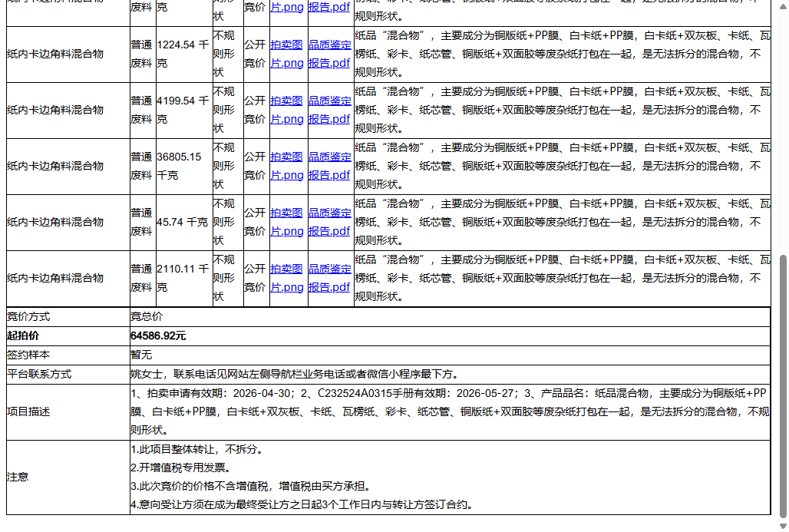Click the 竞价方式 label cell

[x=68, y=317]
